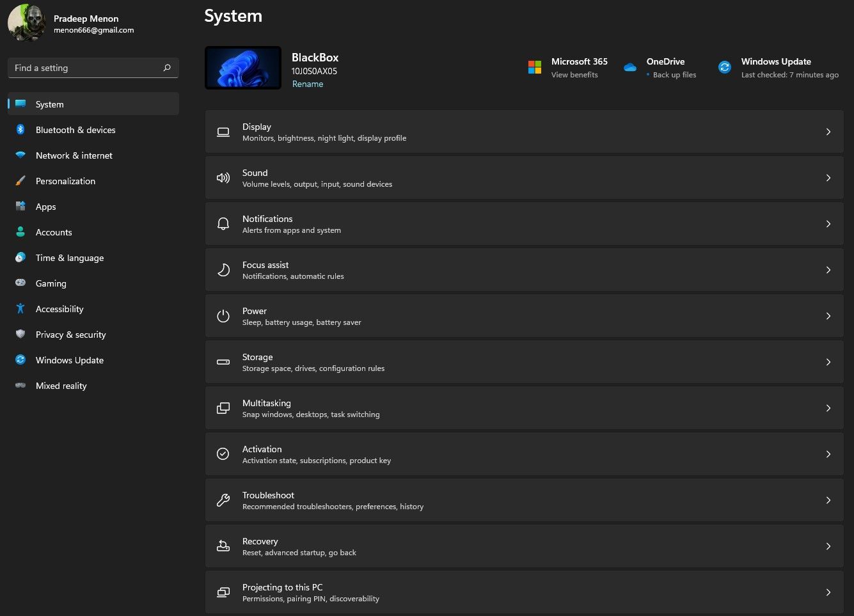This screenshot has height=616, width=854.
Task: Click the Focus assist moon icon
Action: coord(223,270)
